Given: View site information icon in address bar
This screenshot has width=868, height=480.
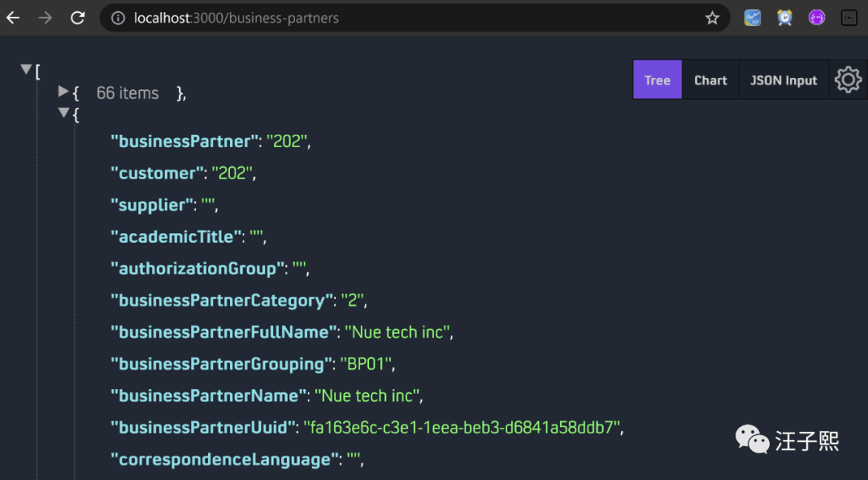Looking at the screenshot, I should click(x=117, y=18).
